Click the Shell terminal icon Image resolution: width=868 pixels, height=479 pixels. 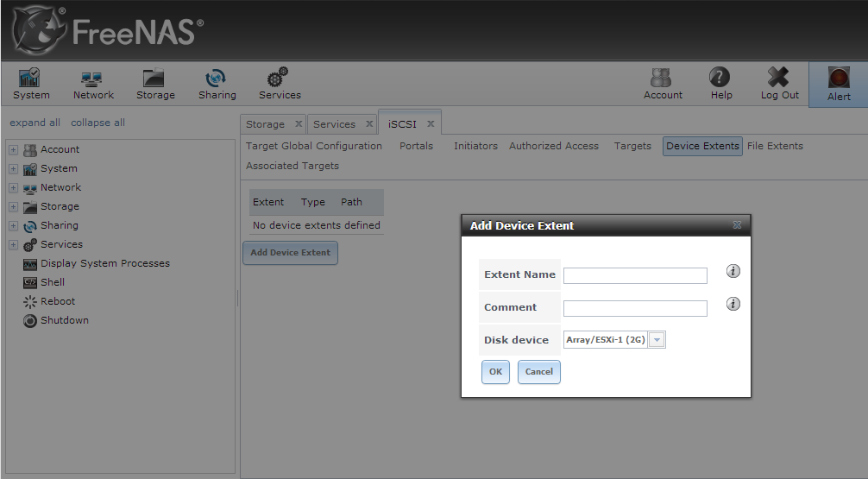pyautogui.click(x=30, y=283)
